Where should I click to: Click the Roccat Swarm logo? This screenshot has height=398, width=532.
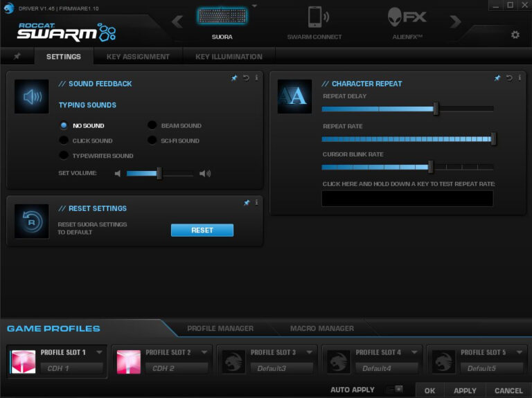[x=66, y=32]
